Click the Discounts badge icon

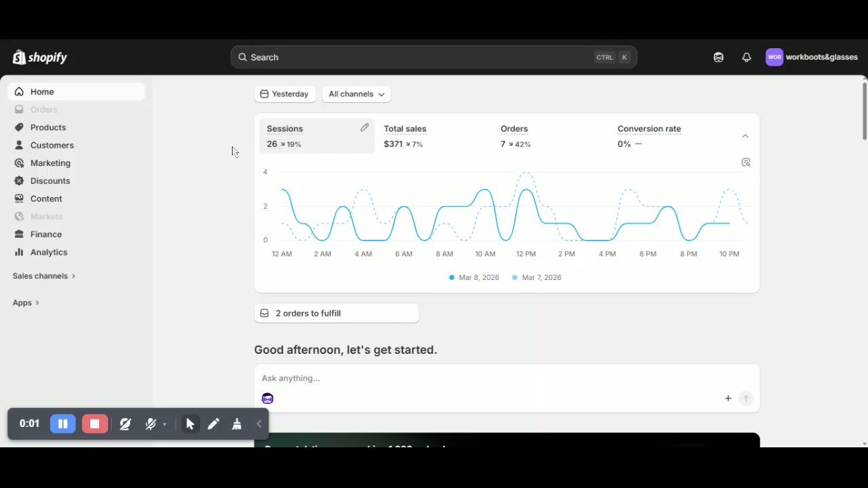click(19, 181)
